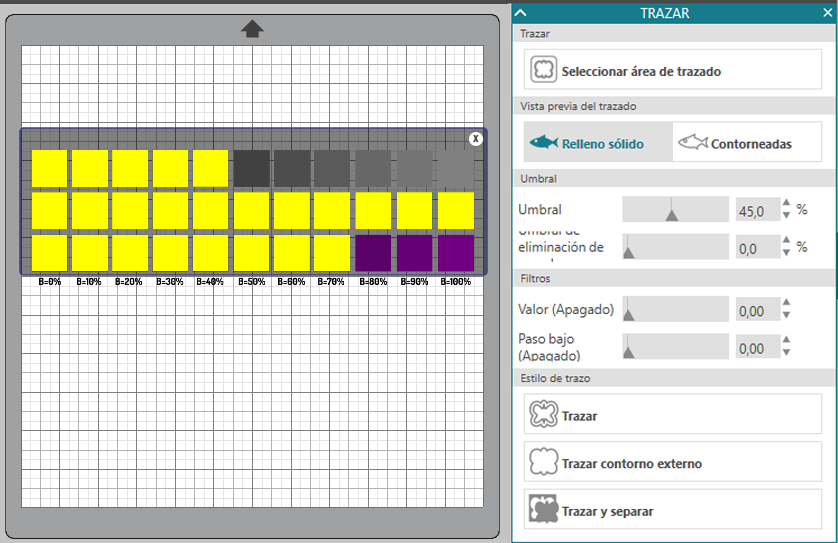Click Trazar contorno externo button

tap(672, 462)
